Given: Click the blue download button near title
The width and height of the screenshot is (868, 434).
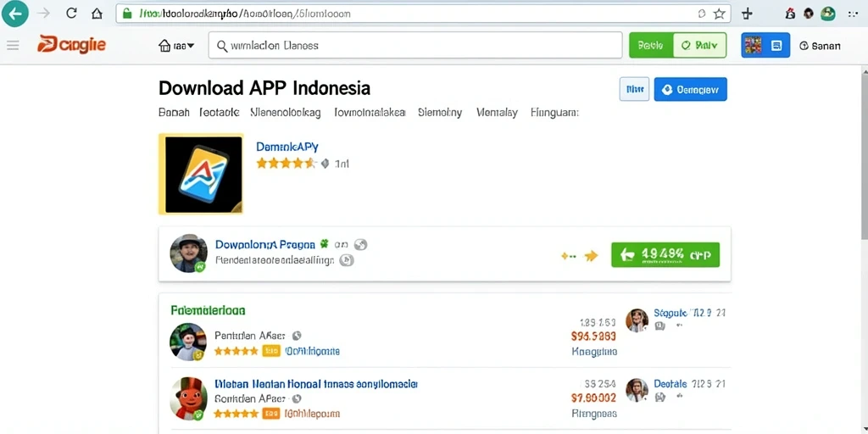Looking at the screenshot, I should (690, 89).
